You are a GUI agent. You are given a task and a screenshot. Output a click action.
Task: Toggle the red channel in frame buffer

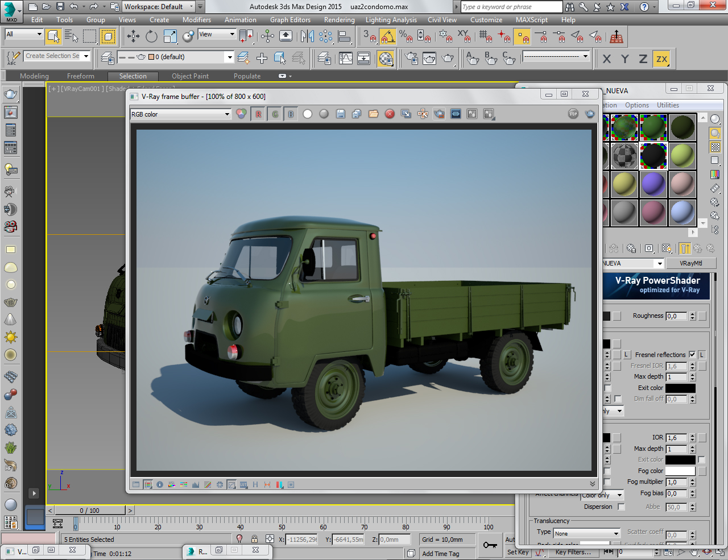258,114
